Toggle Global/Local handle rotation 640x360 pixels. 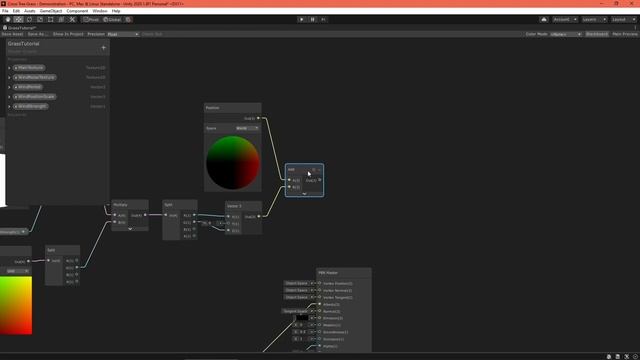pyautogui.click(x=112, y=20)
